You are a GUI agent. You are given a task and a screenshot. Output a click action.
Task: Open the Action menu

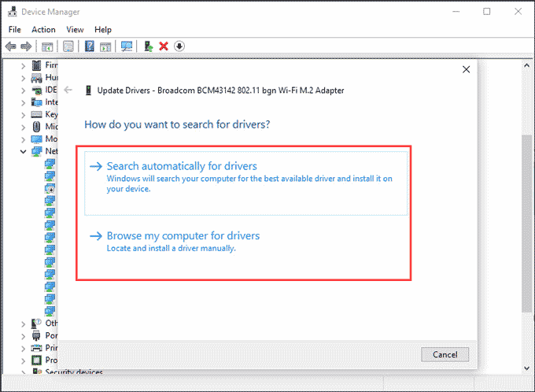(x=43, y=30)
